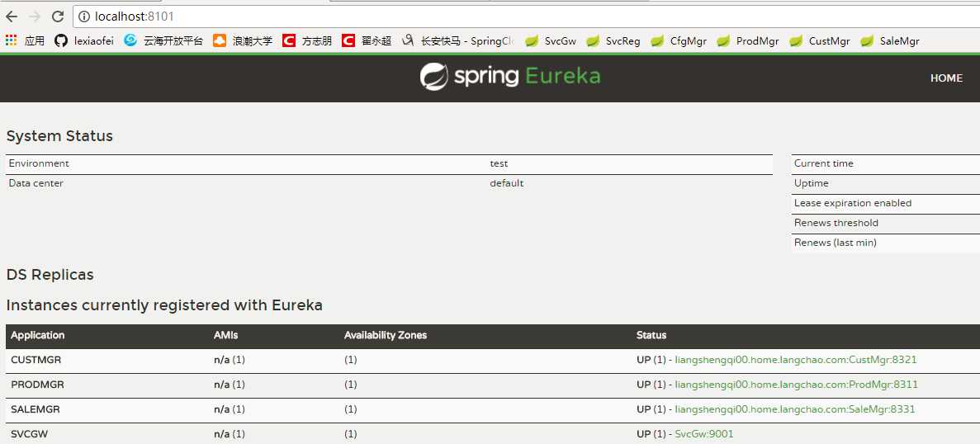
Task: Reload the page with the refresh icon
Action: point(58,17)
